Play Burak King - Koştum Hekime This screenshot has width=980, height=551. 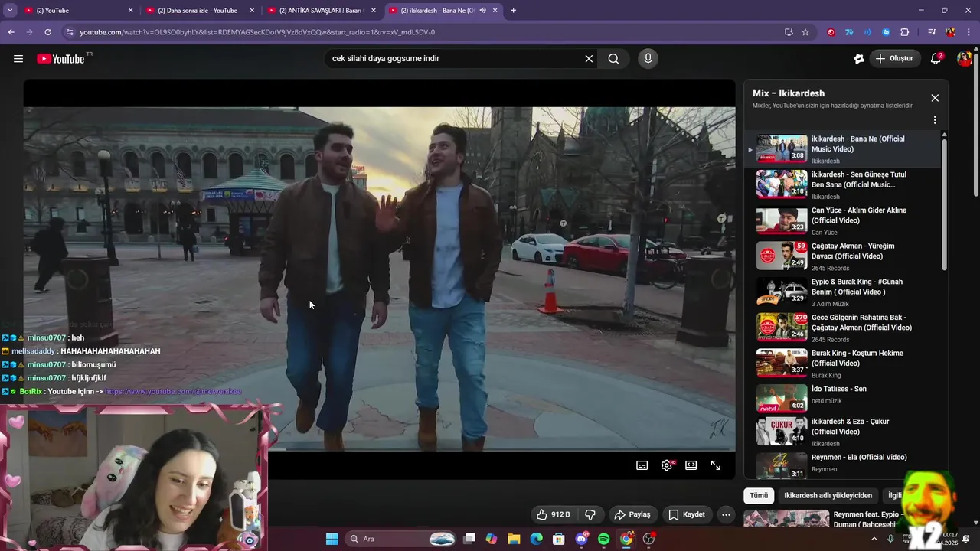[842, 364]
